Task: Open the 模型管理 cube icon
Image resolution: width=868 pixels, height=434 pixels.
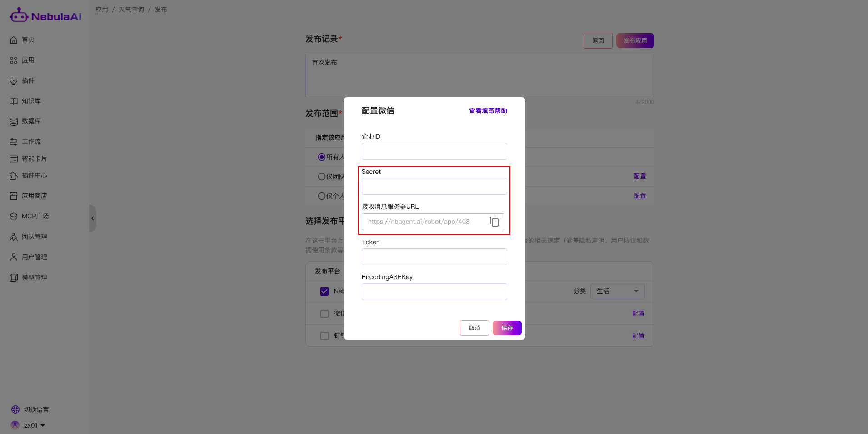Action: (14, 278)
